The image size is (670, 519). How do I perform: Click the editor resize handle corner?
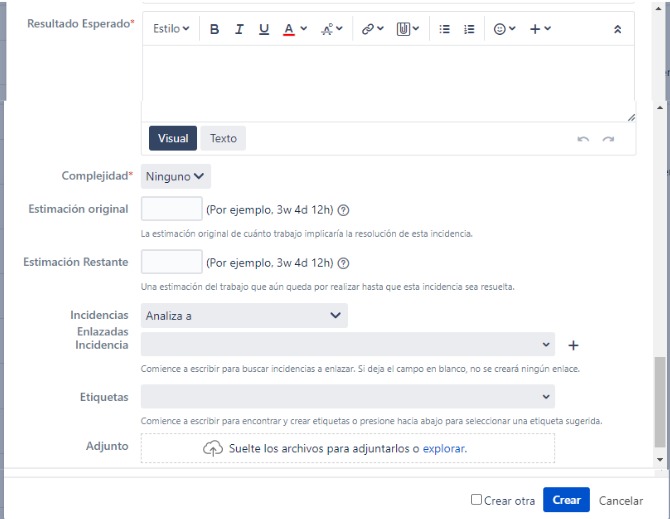tap(631, 117)
